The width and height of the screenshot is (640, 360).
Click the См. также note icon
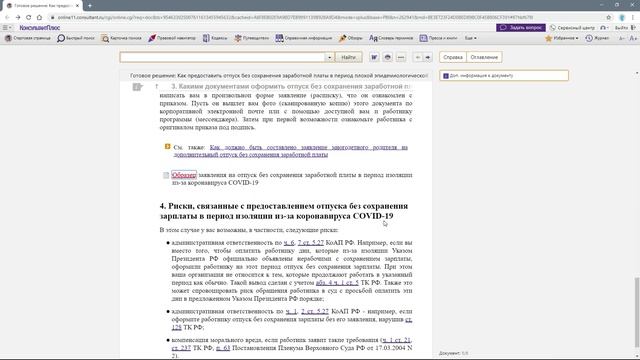(167, 146)
